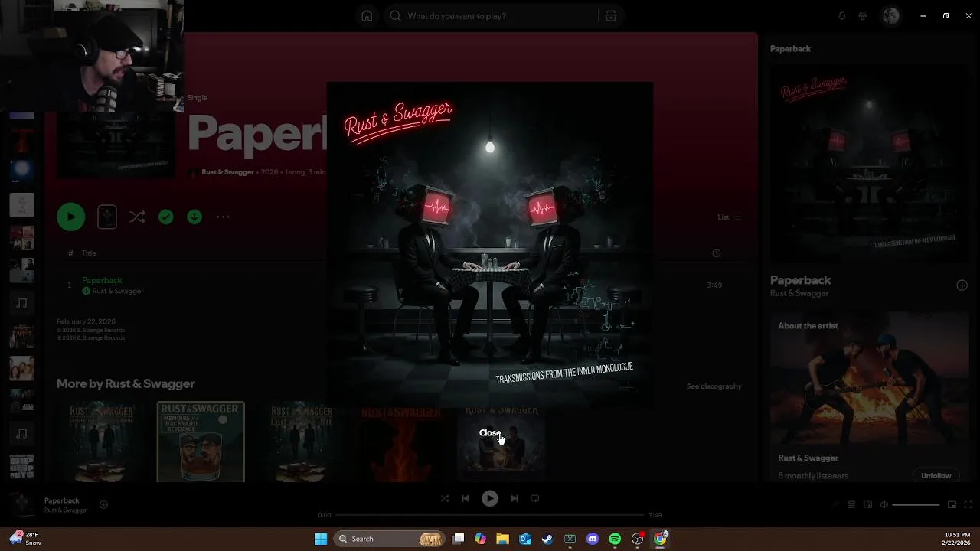The image size is (980, 551).
Task: Close the enlarged album artwork overlay
Action: point(490,433)
